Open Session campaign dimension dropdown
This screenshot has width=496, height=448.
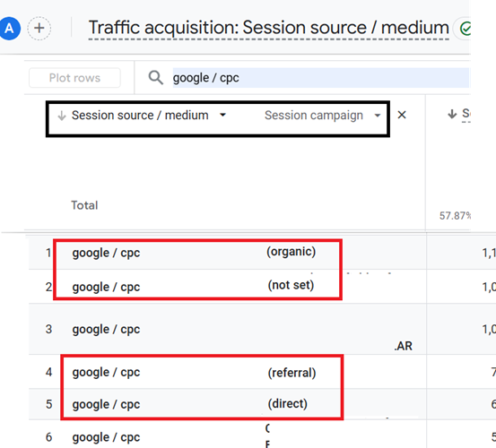click(x=378, y=116)
